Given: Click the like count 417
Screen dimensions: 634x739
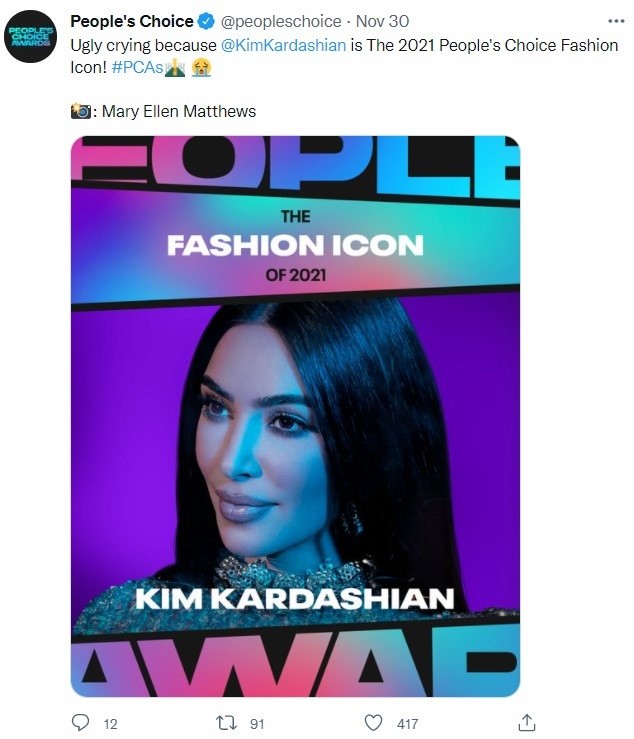Looking at the screenshot, I should coord(407,724).
